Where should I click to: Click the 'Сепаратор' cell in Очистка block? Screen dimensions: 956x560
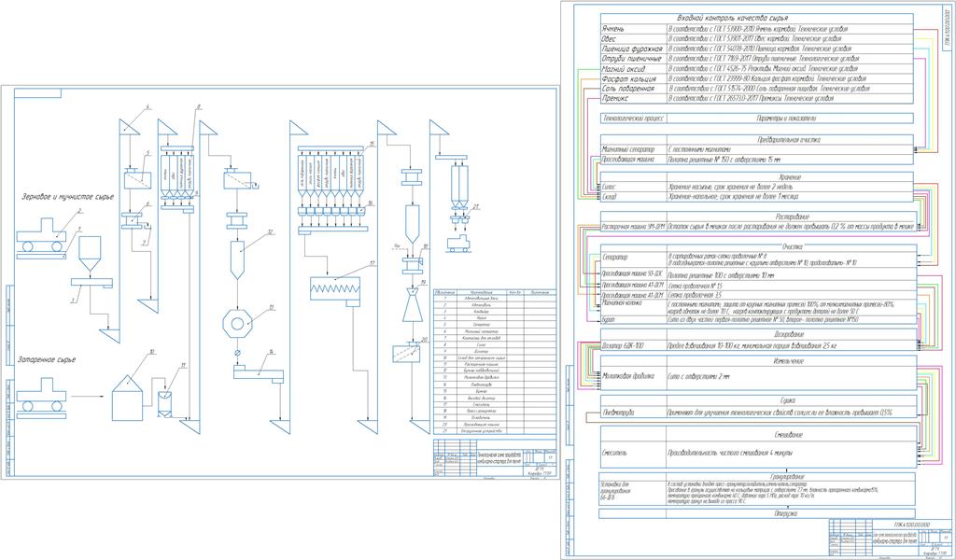[x=634, y=259]
